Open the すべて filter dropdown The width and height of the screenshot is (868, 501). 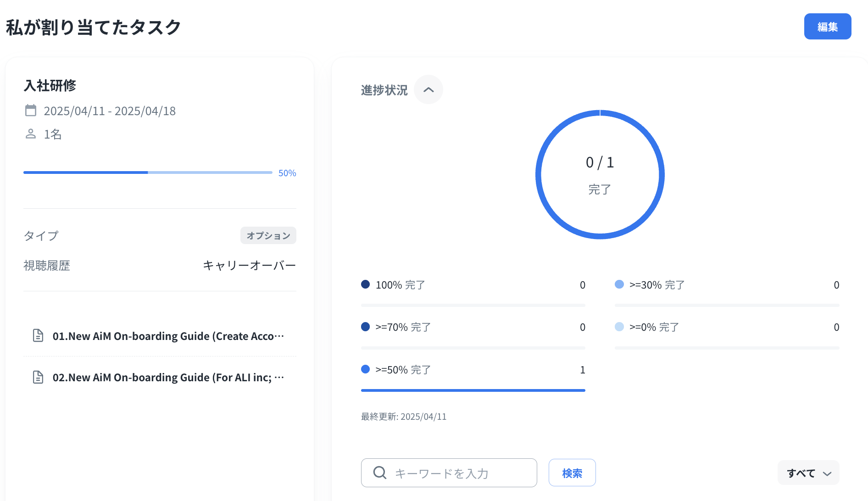point(808,473)
